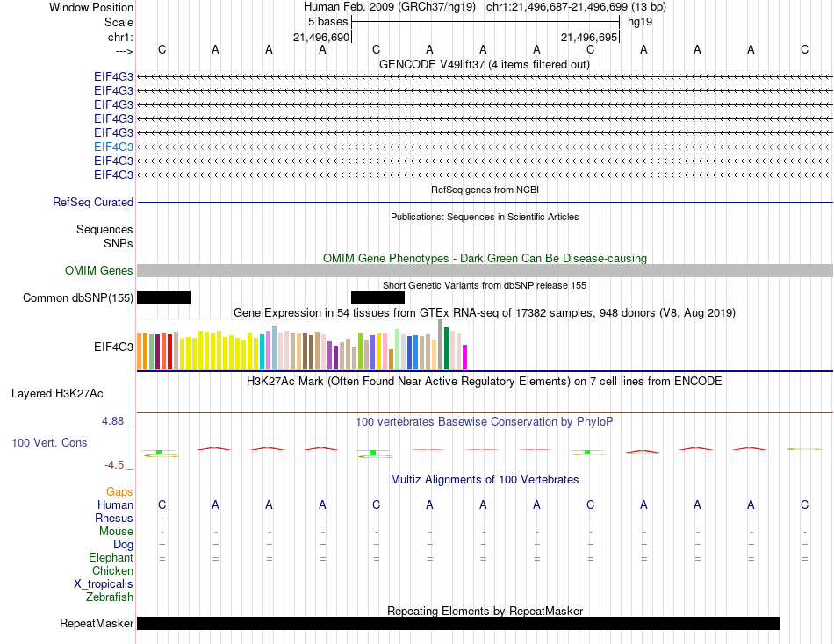Click the dark green bar in GTEx chart
Viewport: 834px width, 644px height.
point(446,348)
